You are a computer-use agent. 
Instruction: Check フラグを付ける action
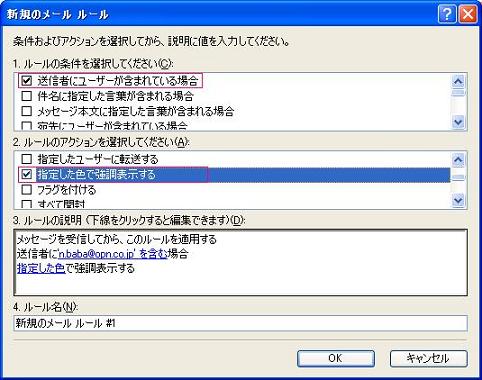[x=26, y=190]
